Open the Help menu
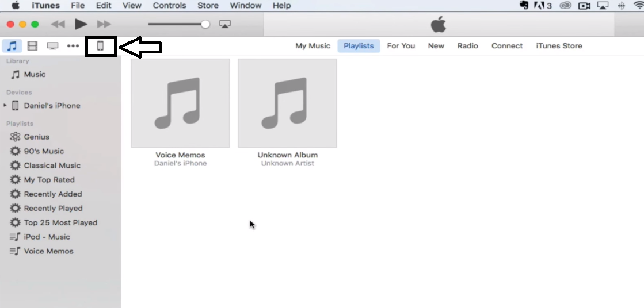644x308 pixels. 281,5
